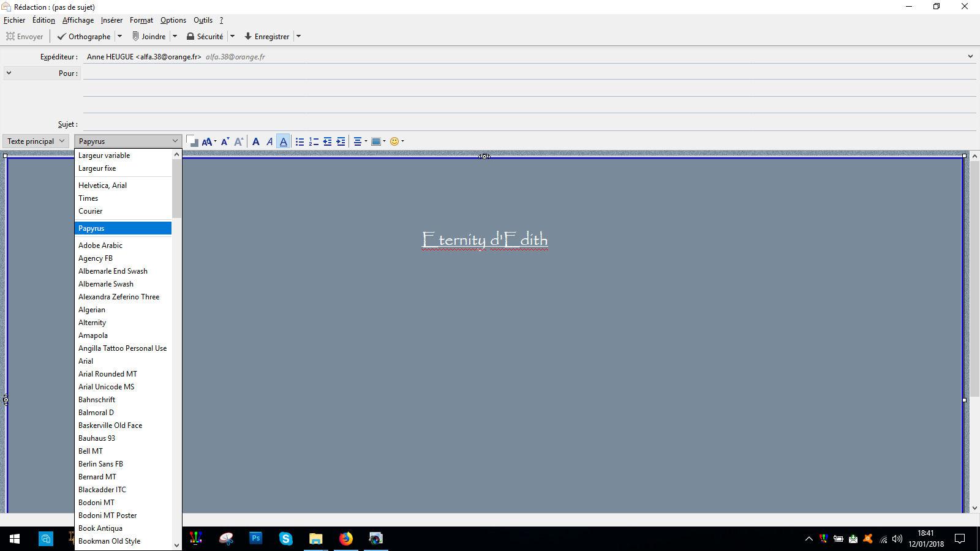Open the text color swatch picker

coord(192,141)
